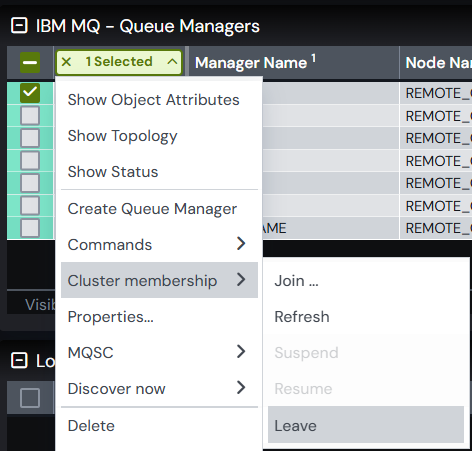Viewport: 472px width, 451px height.
Task: Click Leave in Cluster membership submenu
Action: pos(366,425)
